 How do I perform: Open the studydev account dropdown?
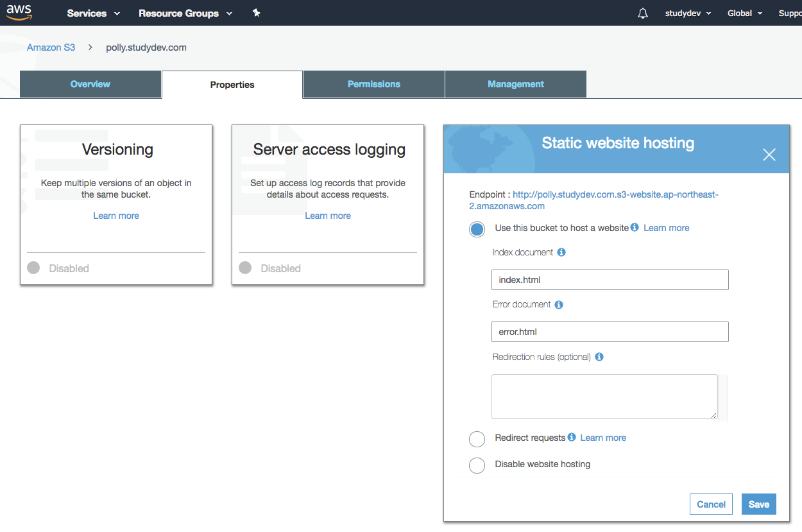(688, 13)
